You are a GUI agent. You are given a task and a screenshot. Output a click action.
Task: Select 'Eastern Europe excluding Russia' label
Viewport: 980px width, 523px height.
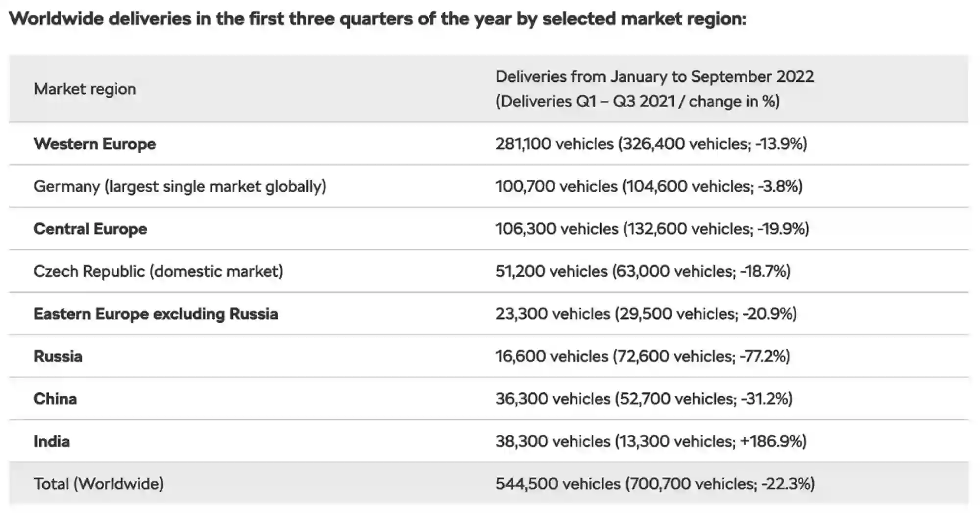click(156, 314)
